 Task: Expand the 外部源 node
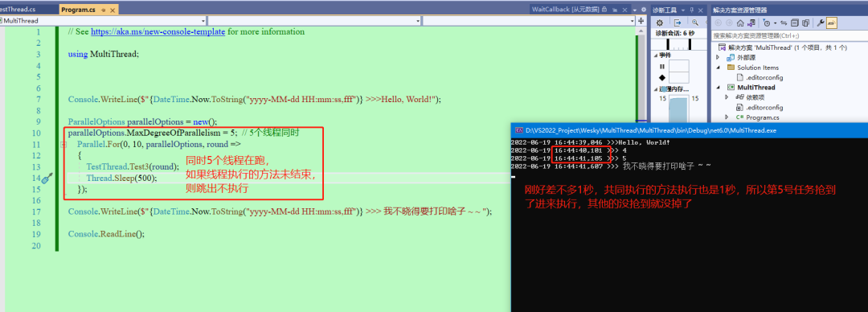click(718, 58)
